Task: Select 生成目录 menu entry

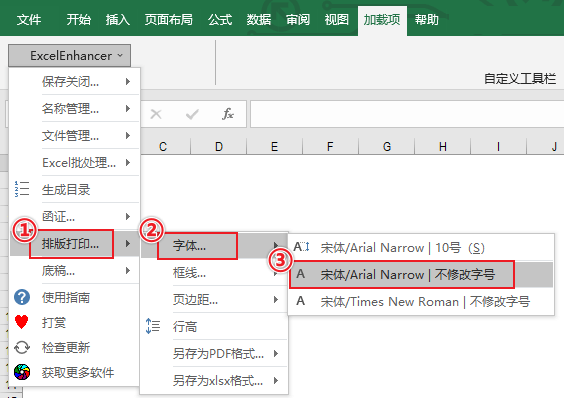Action: pyautogui.click(x=74, y=189)
